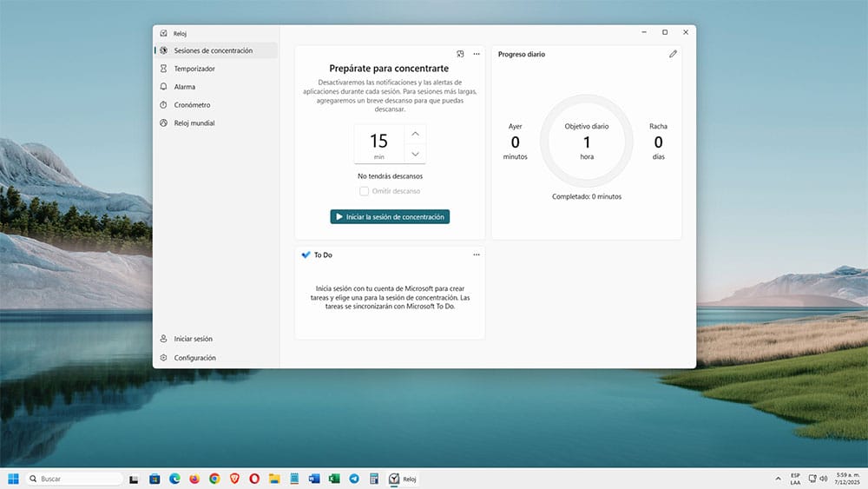This screenshot has width=868, height=489.
Task: Click the daily goal progress ring
Action: [586, 141]
